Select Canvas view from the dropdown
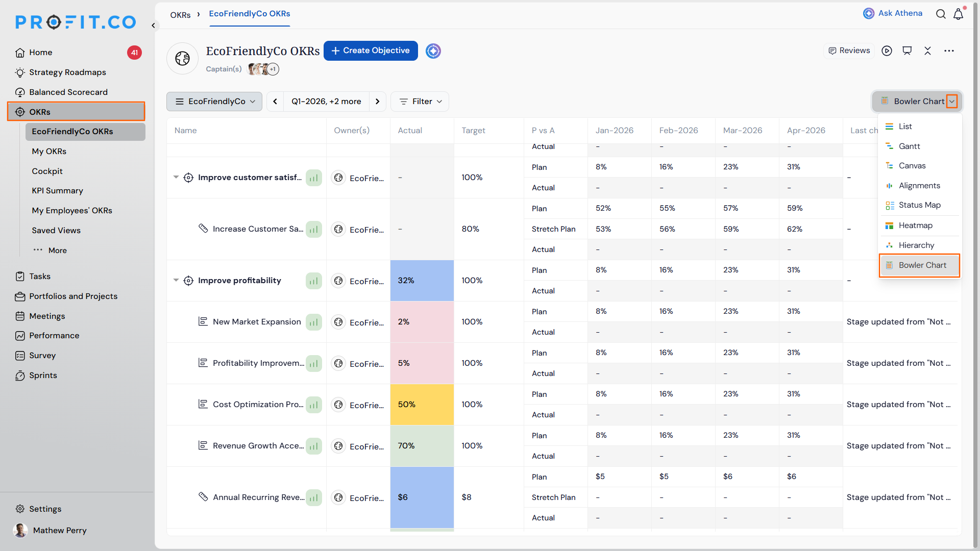This screenshot has width=980, height=551. tap(920, 166)
